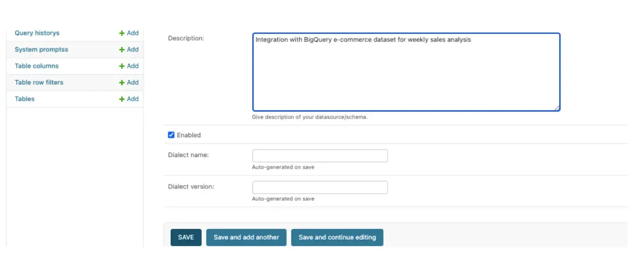The image size is (644, 267).
Task: Go to the Table columns section
Action: click(36, 66)
